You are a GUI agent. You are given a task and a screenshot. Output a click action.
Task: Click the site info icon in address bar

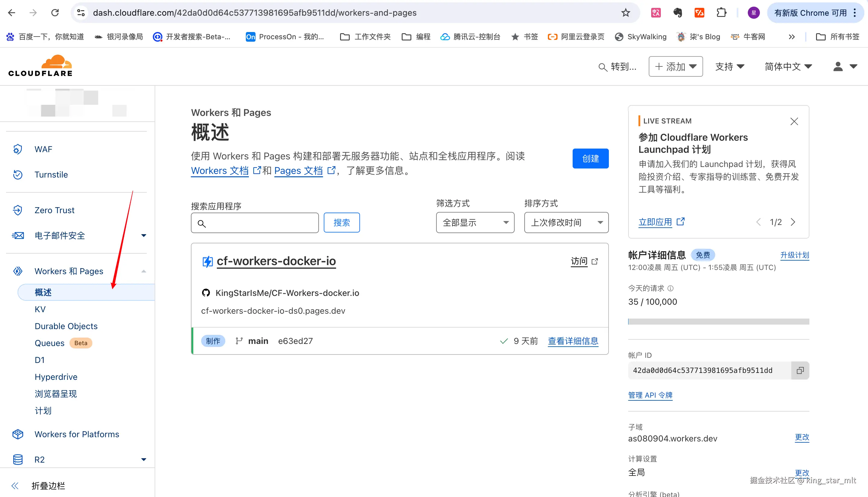tap(81, 13)
